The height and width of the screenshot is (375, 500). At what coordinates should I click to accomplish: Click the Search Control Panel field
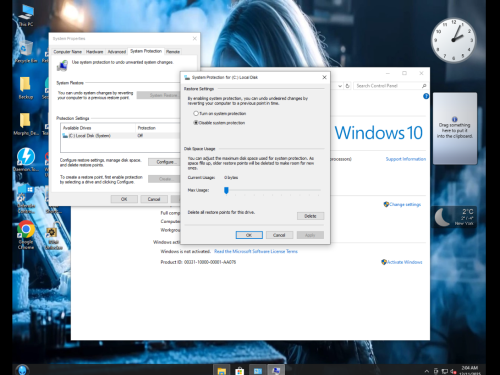(x=387, y=86)
